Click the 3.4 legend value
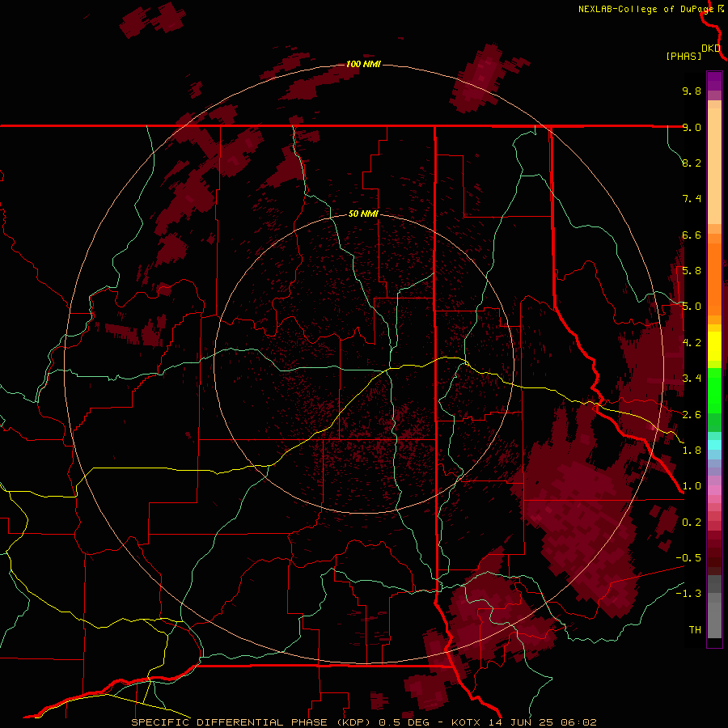The height and width of the screenshot is (728, 728). point(692,379)
